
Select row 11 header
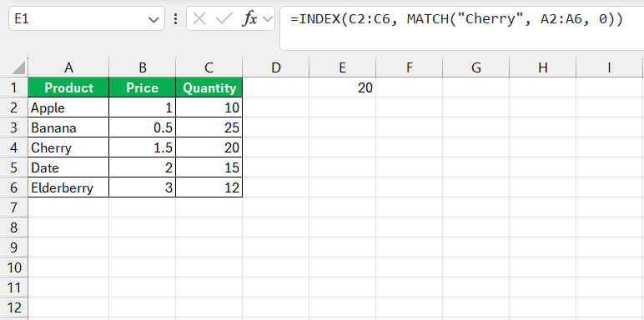(14, 287)
